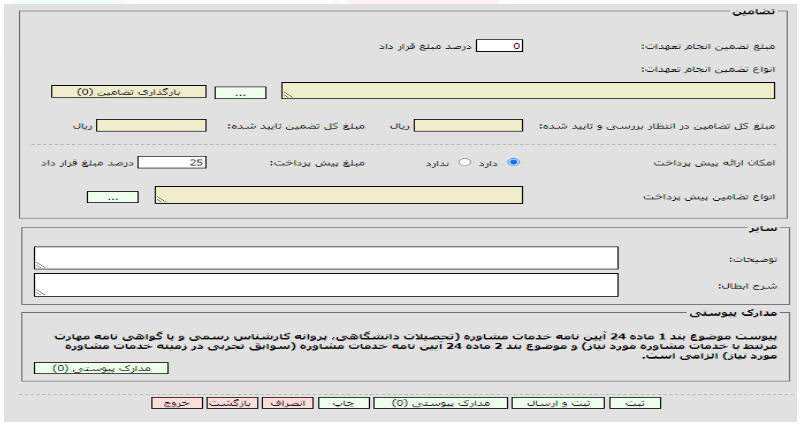Click the ثبت و ارسال button
The width and height of the screenshot is (801, 426).
558,403
